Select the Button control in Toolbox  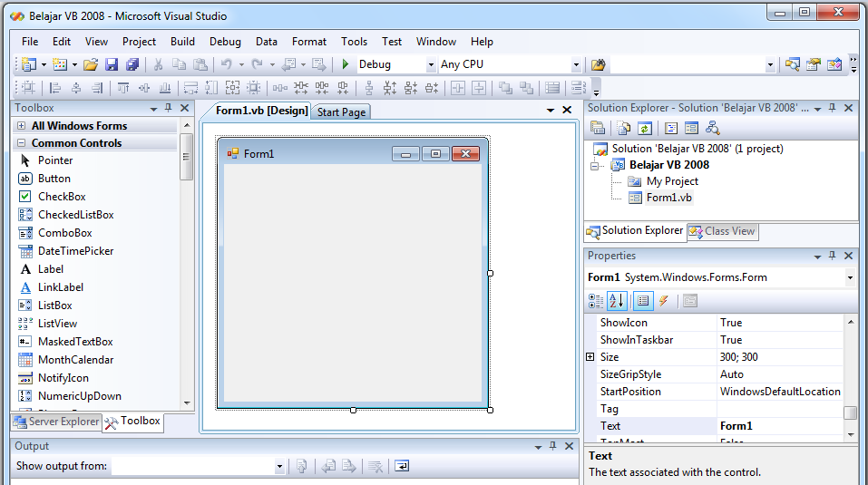[54, 179]
